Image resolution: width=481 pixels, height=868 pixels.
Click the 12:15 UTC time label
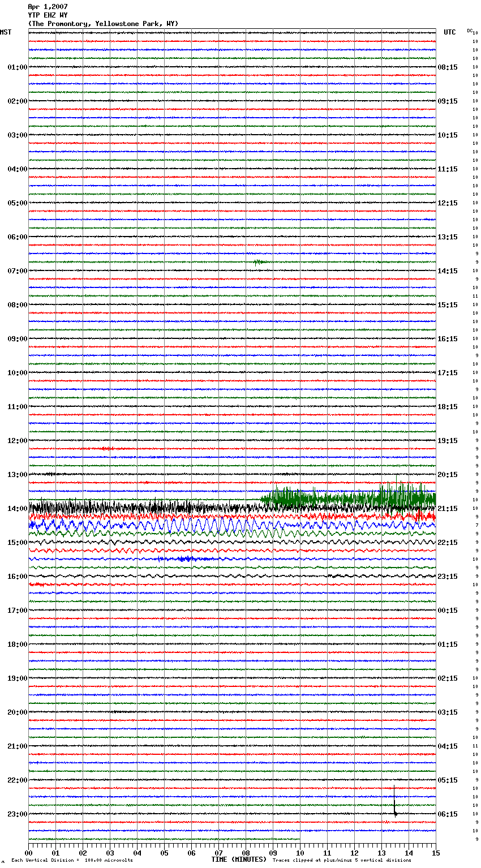(448, 203)
